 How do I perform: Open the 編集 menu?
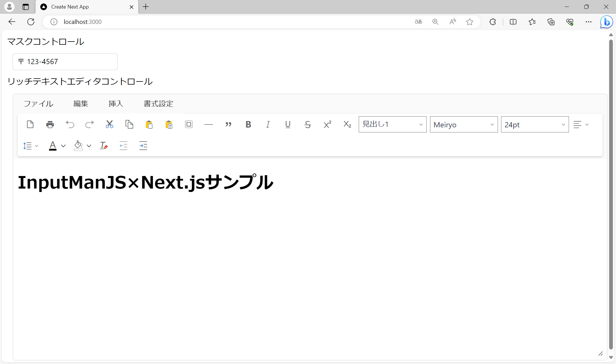coord(81,104)
